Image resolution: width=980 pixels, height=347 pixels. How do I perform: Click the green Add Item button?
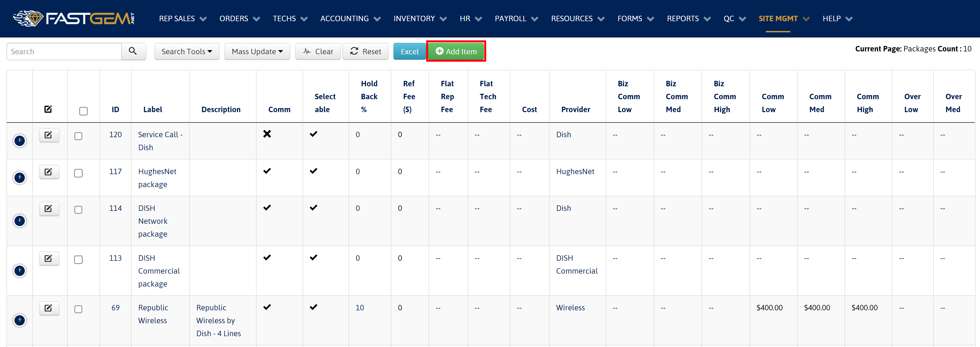pos(456,51)
